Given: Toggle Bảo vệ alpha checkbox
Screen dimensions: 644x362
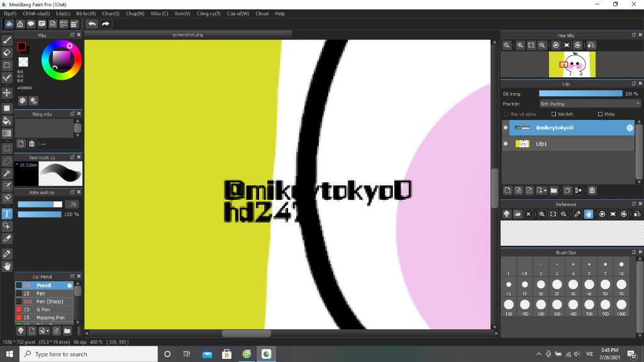Looking at the screenshot, I should coord(506,114).
